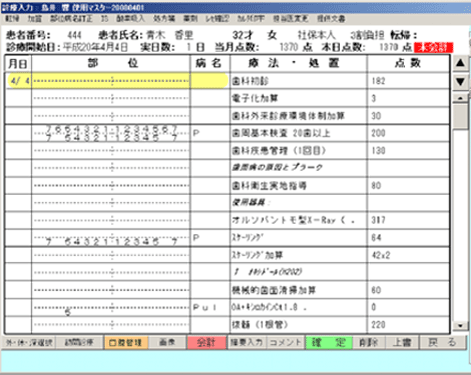Click the 摘要入力 button
The width and height of the screenshot is (471, 375).
[x=247, y=342]
